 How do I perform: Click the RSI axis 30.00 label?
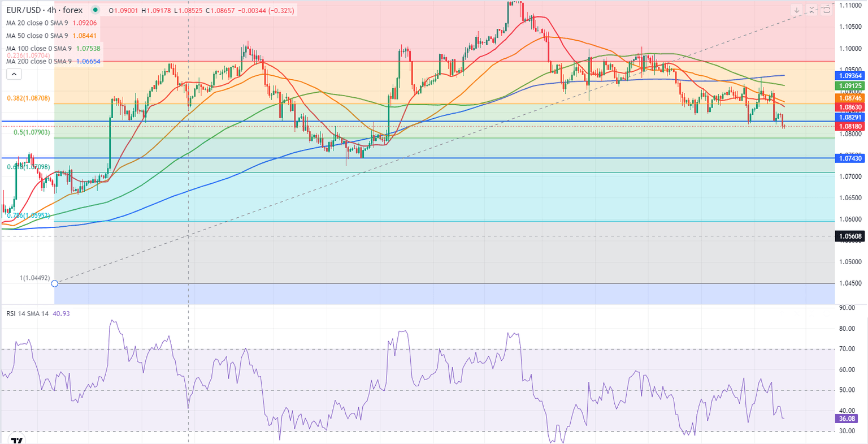(847, 432)
